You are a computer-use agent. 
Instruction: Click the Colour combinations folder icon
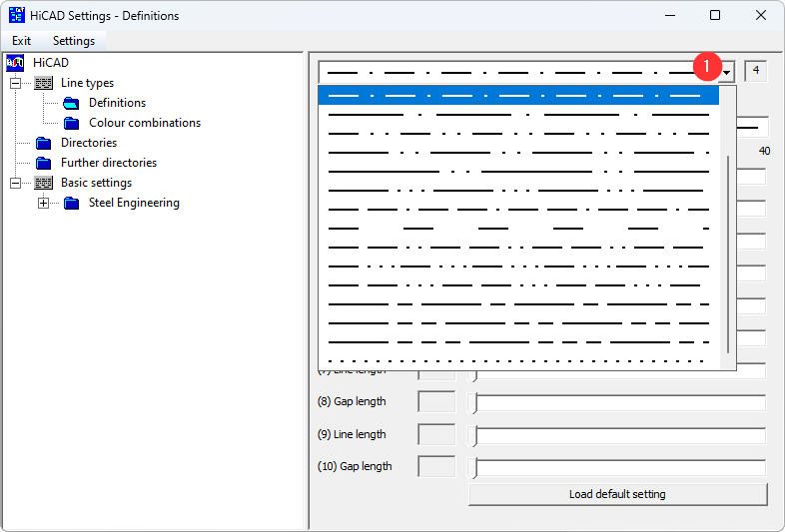click(x=71, y=123)
